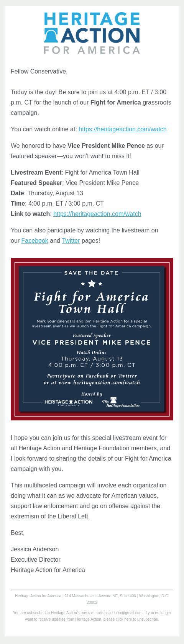Click The Heritage Foundation logo in the banner

pyautogui.click(x=121, y=402)
